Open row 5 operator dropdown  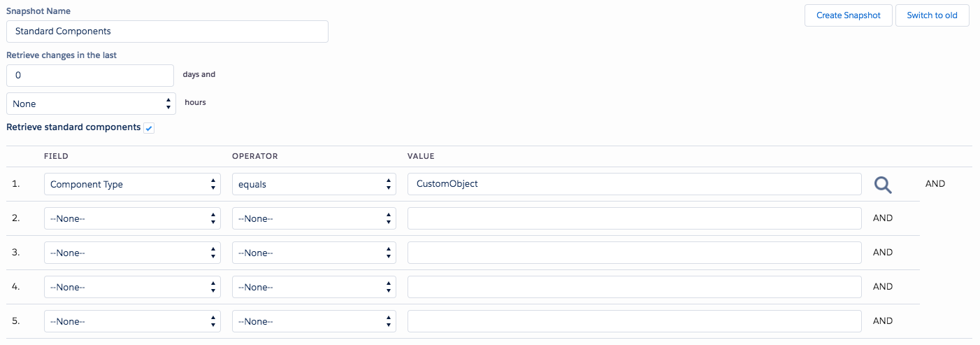(x=314, y=321)
